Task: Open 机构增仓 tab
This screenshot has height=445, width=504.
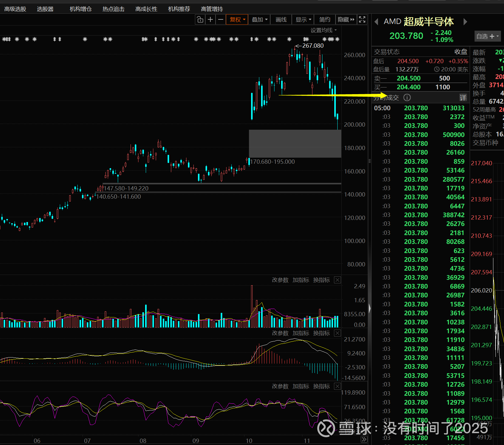Action: tap(81, 9)
